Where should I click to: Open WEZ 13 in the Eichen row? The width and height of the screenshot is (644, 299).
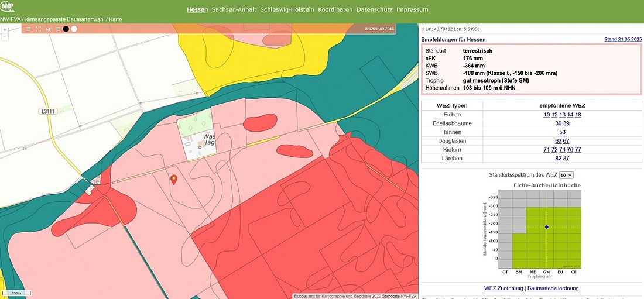(x=562, y=115)
